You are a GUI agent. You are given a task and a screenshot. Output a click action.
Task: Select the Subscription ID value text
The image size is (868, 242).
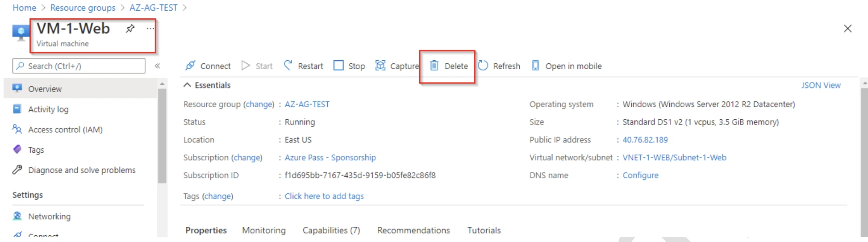pos(360,175)
